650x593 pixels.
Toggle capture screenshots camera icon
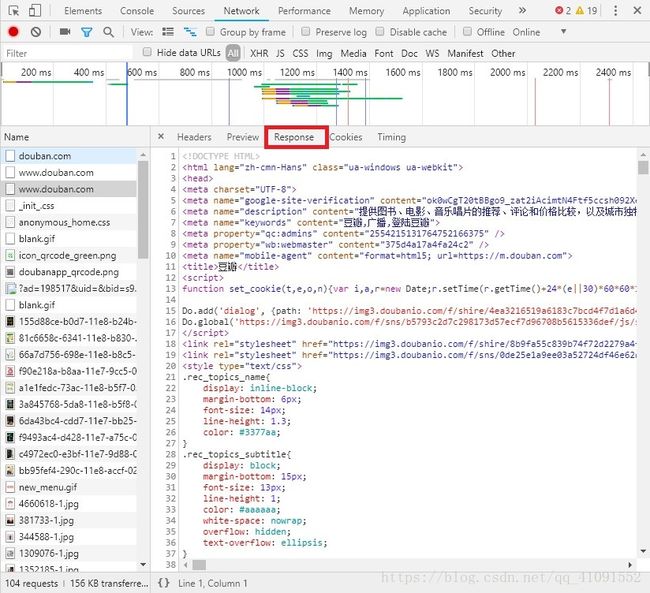(x=65, y=32)
